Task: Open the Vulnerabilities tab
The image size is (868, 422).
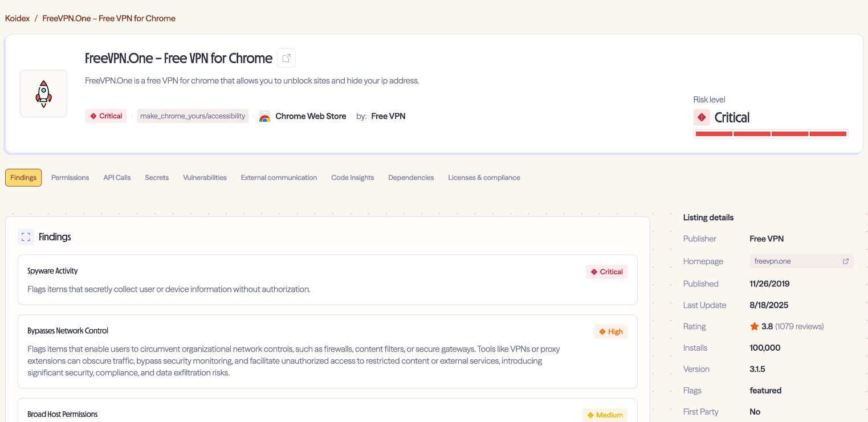Action: coord(205,178)
